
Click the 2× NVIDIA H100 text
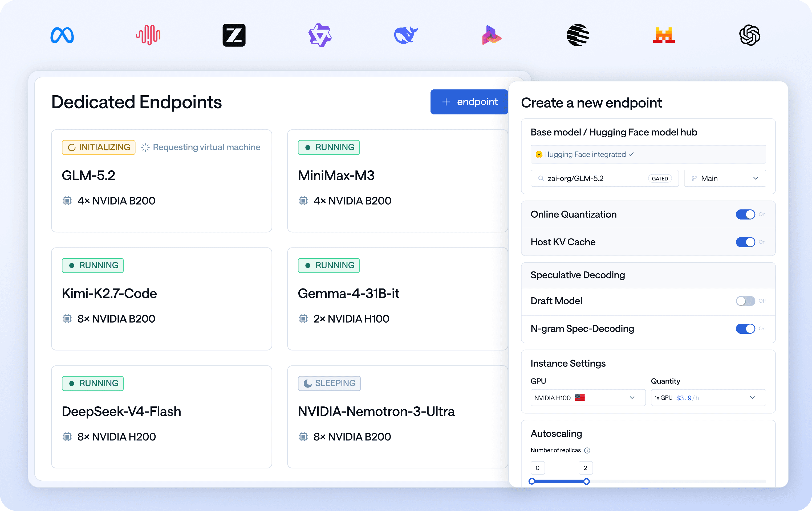351,319
